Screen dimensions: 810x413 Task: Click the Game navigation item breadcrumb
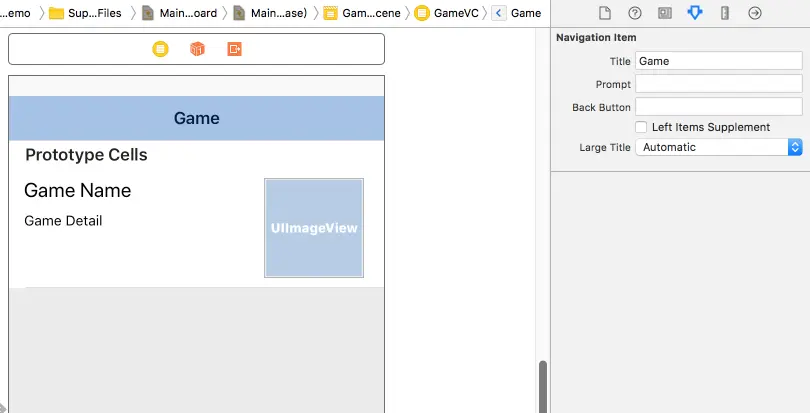click(517, 13)
